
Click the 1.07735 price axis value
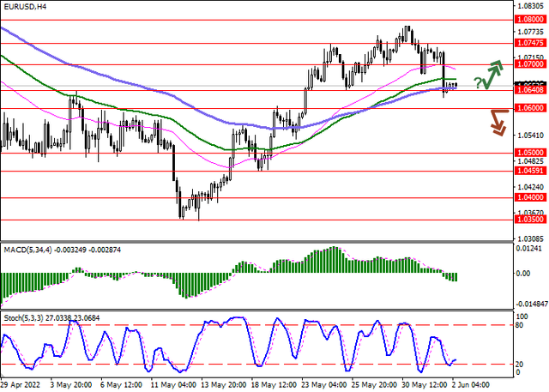coord(531,32)
